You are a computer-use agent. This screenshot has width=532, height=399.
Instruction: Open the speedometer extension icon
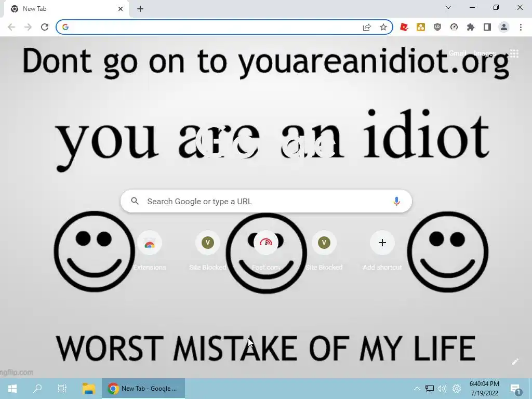point(454,27)
